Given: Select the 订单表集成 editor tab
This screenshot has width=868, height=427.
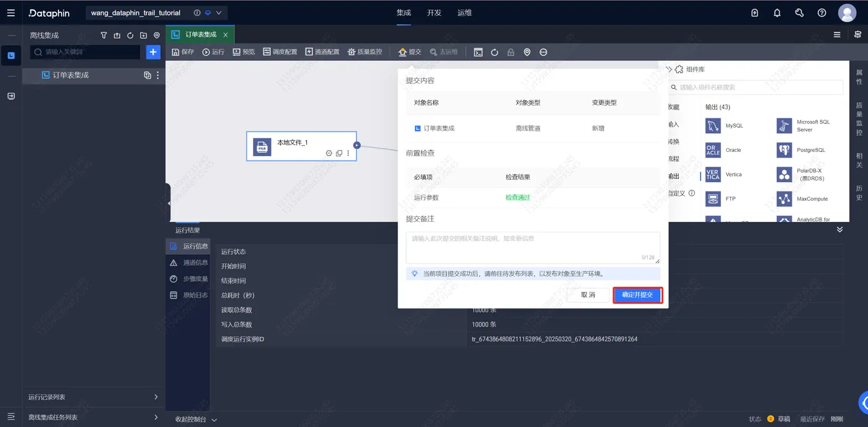Looking at the screenshot, I should (200, 35).
